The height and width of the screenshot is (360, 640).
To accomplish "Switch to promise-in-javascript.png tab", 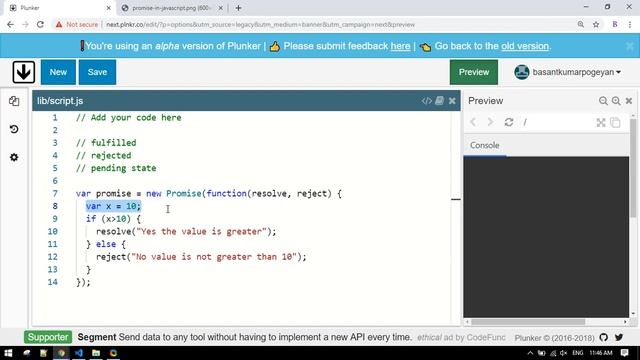I will coord(171,8).
